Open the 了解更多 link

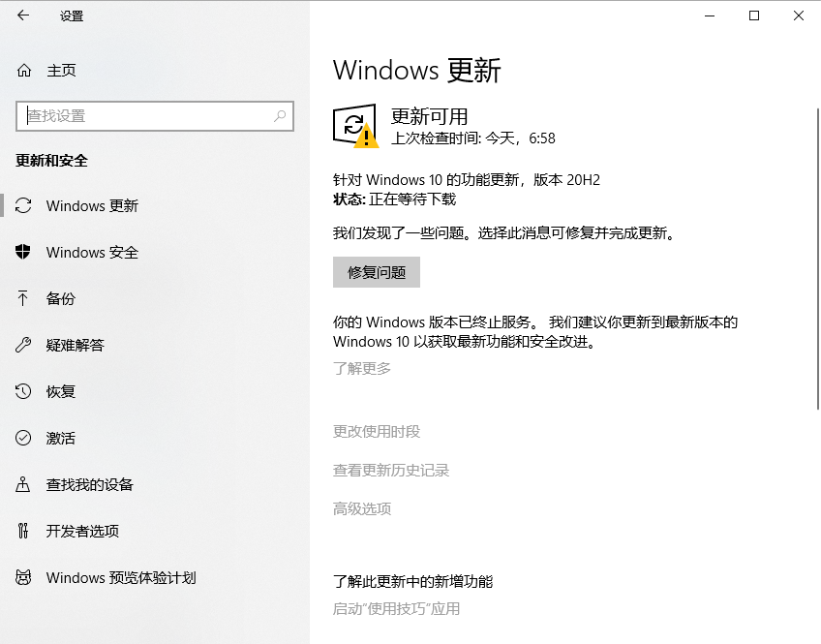tap(362, 369)
